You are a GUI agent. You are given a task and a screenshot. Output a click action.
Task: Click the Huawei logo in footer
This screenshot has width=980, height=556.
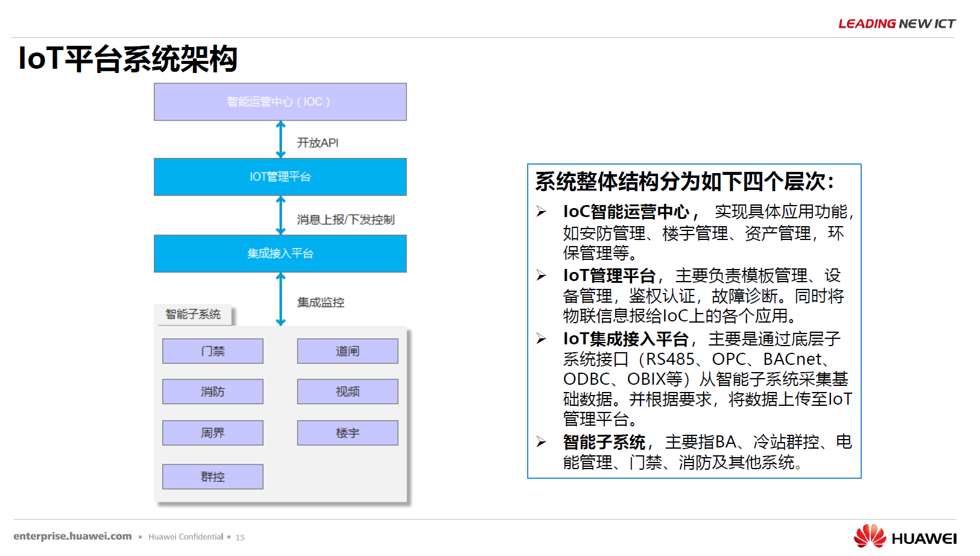pyautogui.click(x=905, y=536)
